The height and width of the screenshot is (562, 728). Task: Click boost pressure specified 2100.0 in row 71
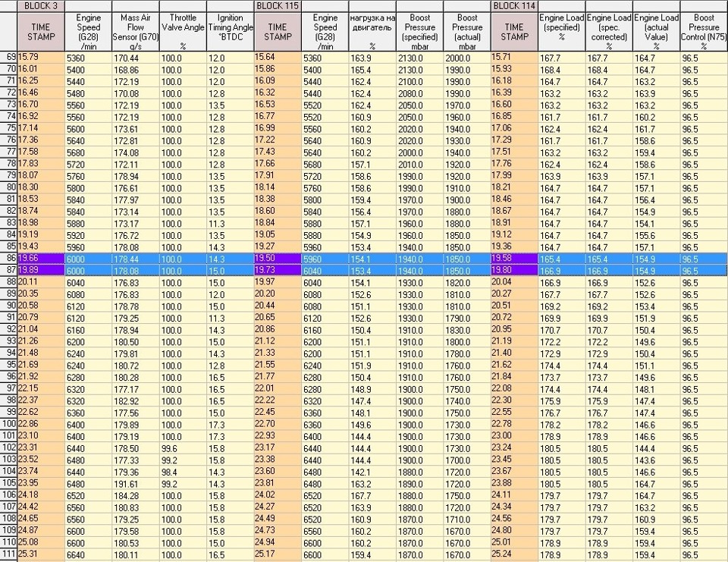tap(419, 82)
